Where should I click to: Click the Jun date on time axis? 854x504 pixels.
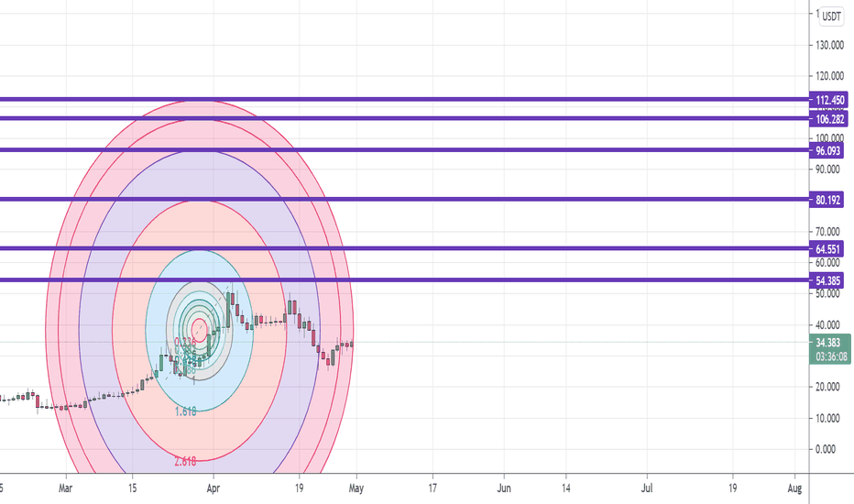pyautogui.click(x=504, y=488)
